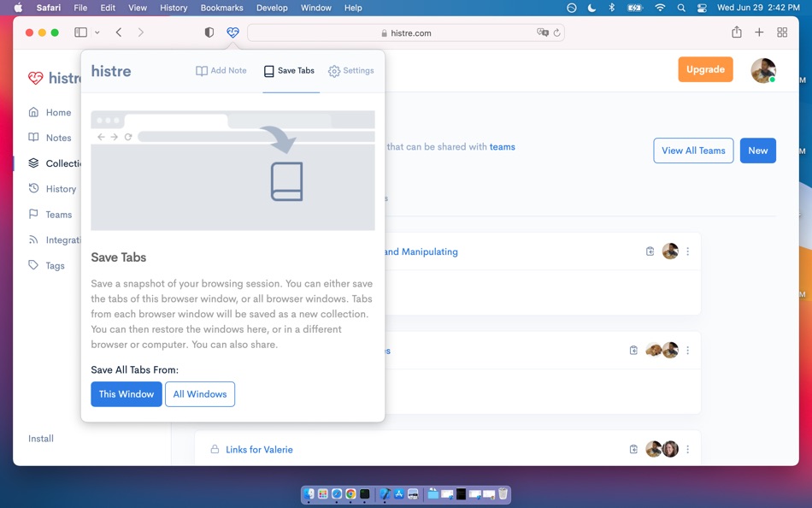Open three-dot menu in 'and Manipulating' row

tap(688, 251)
